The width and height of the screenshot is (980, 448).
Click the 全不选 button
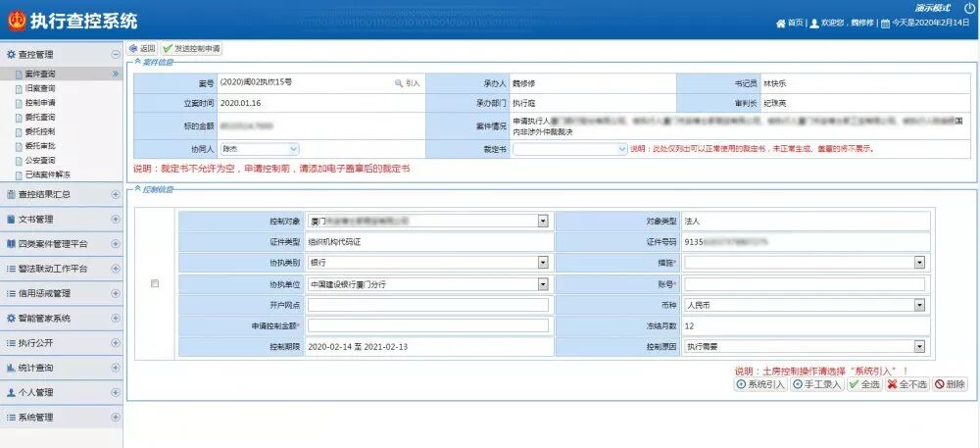pyautogui.click(x=907, y=384)
